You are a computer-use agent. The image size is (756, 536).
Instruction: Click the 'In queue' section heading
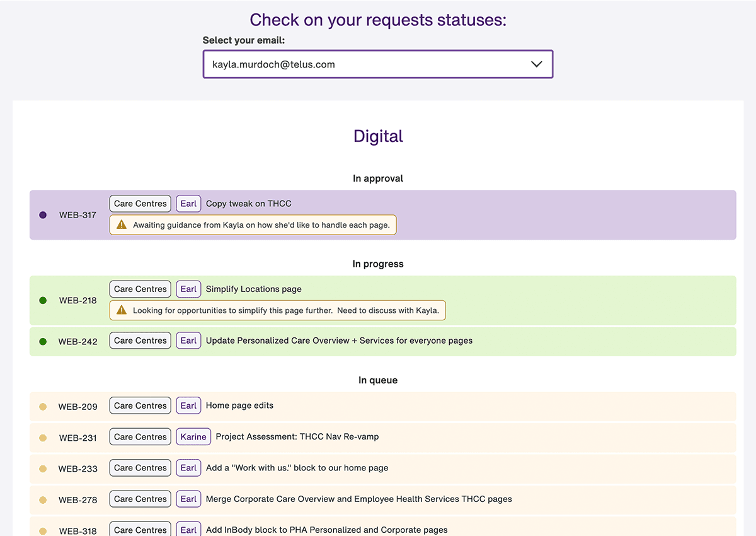point(378,380)
